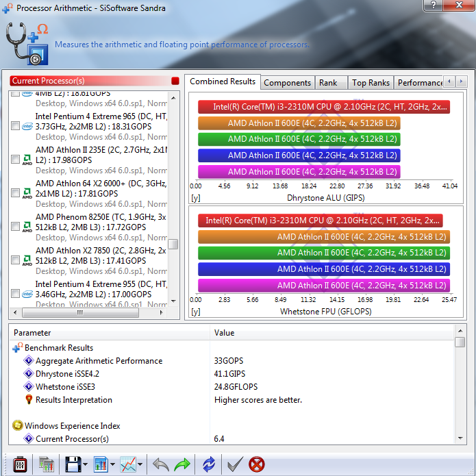476x476 pixels.
Task: Click the help question mark button
Action: pyautogui.click(x=434, y=5)
